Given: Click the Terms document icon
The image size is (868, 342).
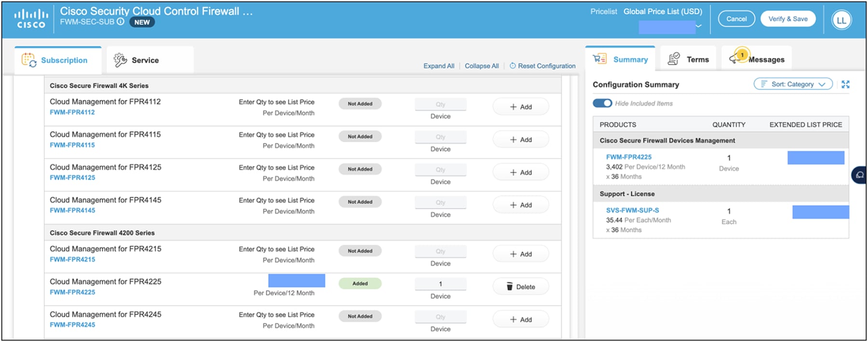Looking at the screenshot, I should click(674, 59).
